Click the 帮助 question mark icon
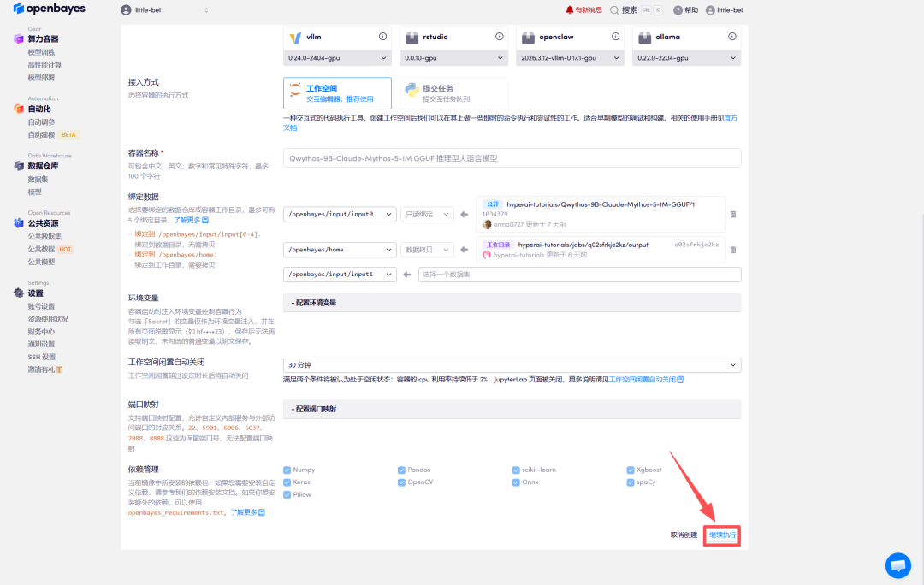Image resolution: width=924 pixels, height=585 pixels. [678, 10]
